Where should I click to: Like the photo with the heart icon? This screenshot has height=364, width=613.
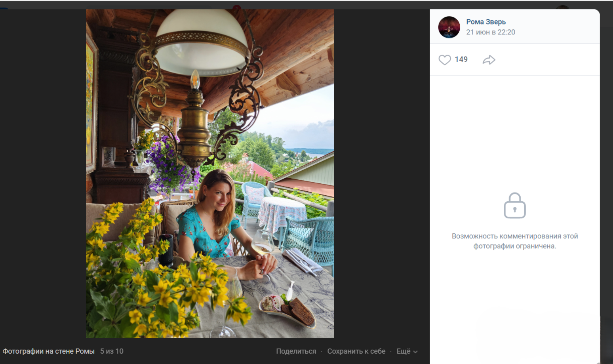(445, 60)
